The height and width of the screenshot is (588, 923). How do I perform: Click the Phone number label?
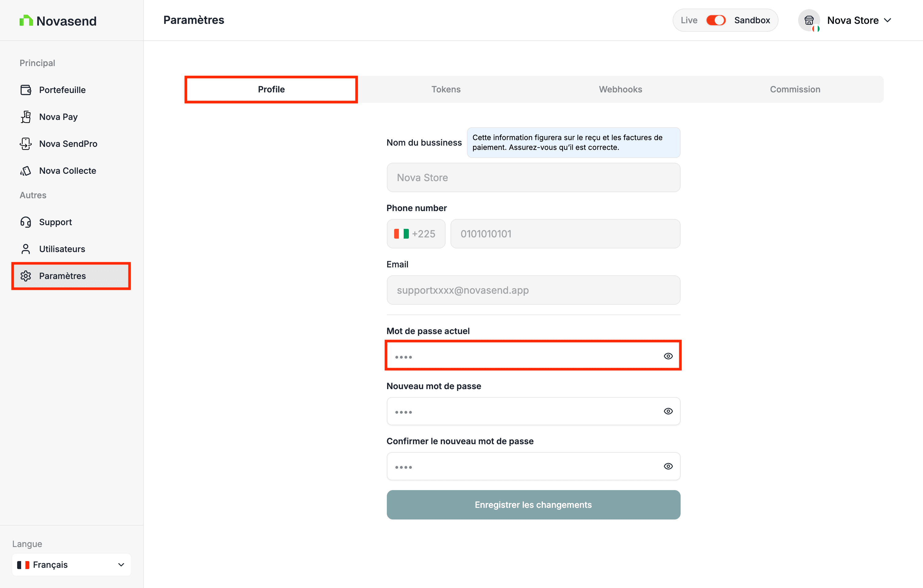pyautogui.click(x=417, y=208)
